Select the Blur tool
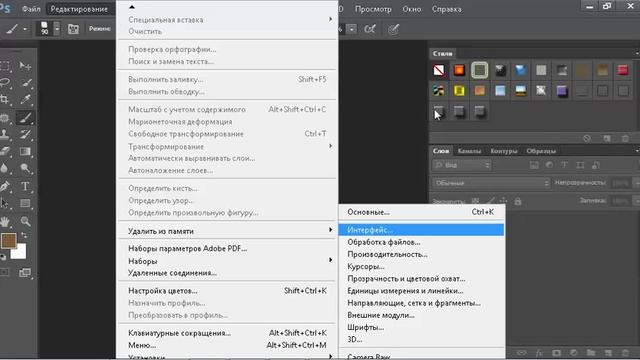The image size is (640, 360). pyautogui.click(x=5, y=168)
